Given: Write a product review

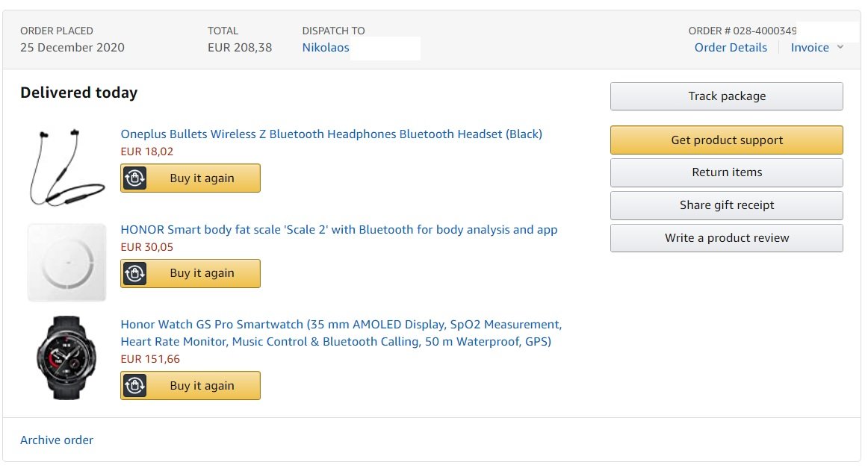Looking at the screenshot, I should coord(726,238).
